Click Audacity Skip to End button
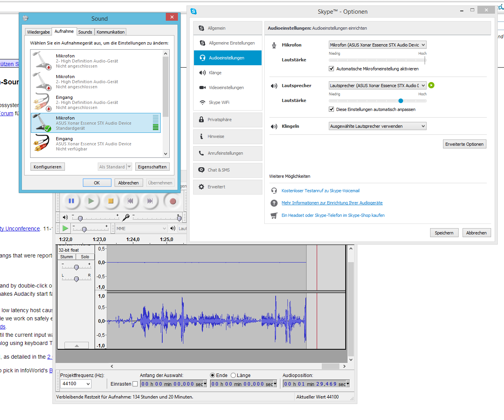The width and height of the screenshot is (504, 420). coord(150,201)
